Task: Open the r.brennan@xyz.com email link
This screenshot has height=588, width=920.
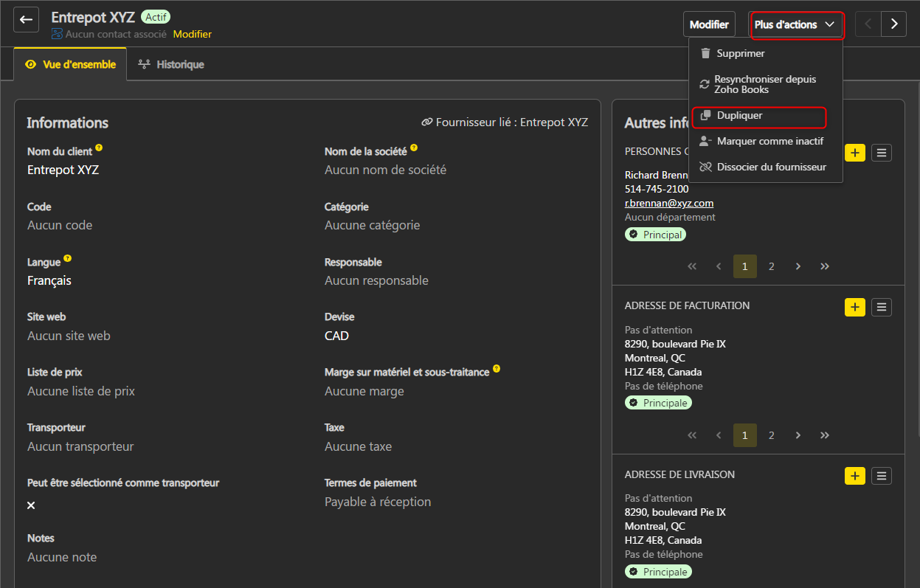Action: [x=668, y=203]
